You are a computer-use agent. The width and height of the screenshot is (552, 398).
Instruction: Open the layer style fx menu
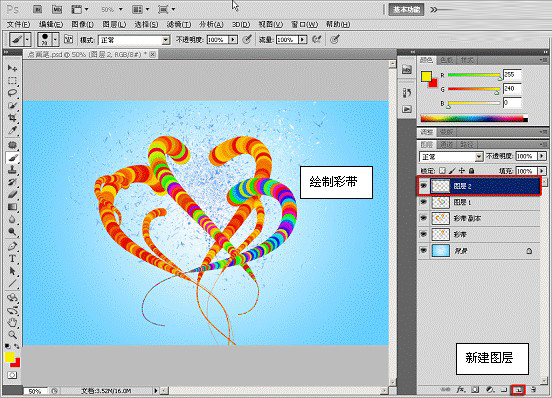[x=460, y=390]
